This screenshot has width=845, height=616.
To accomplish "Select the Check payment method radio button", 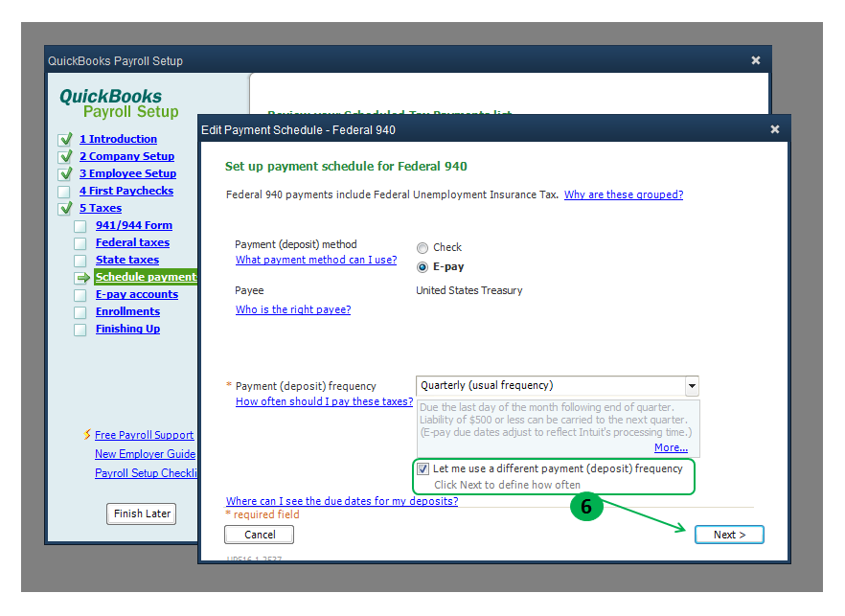I will (422, 248).
